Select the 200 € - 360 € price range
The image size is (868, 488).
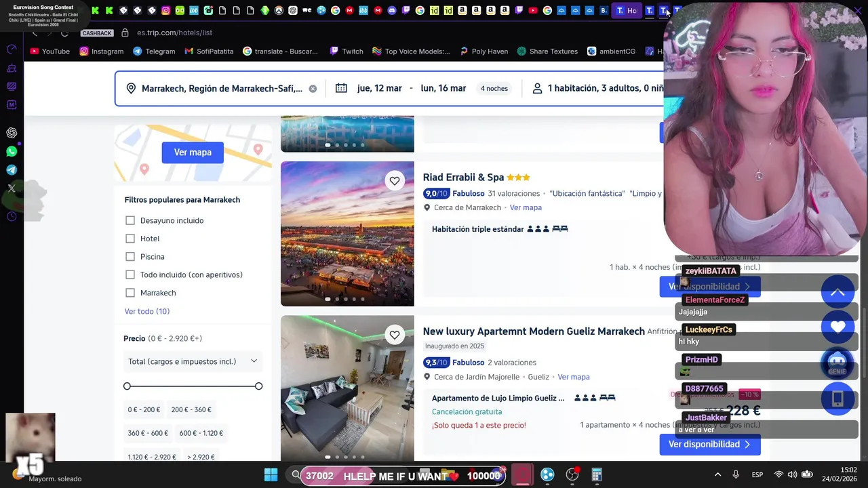191,409
